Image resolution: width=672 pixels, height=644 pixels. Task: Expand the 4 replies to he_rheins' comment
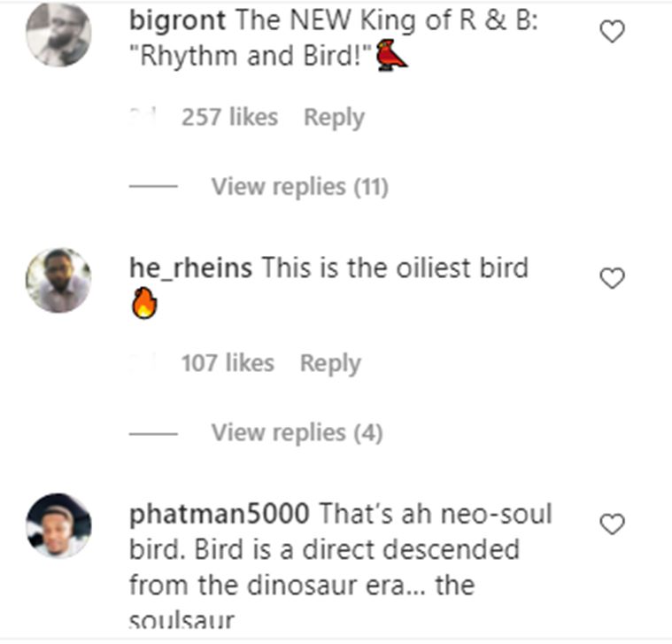(x=296, y=432)
